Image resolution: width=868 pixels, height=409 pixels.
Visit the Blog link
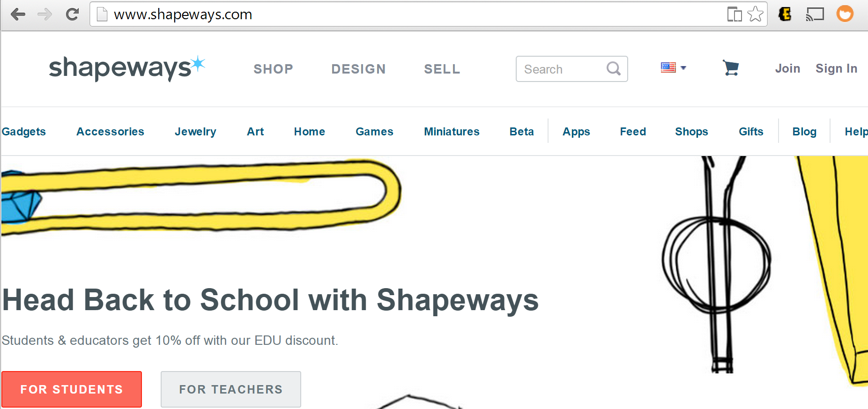tap(804, 132)
